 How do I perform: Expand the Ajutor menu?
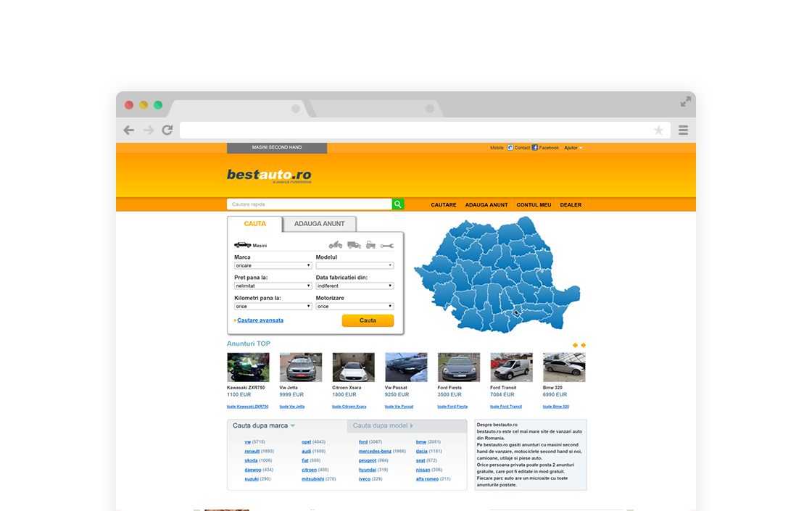(573, 148)
